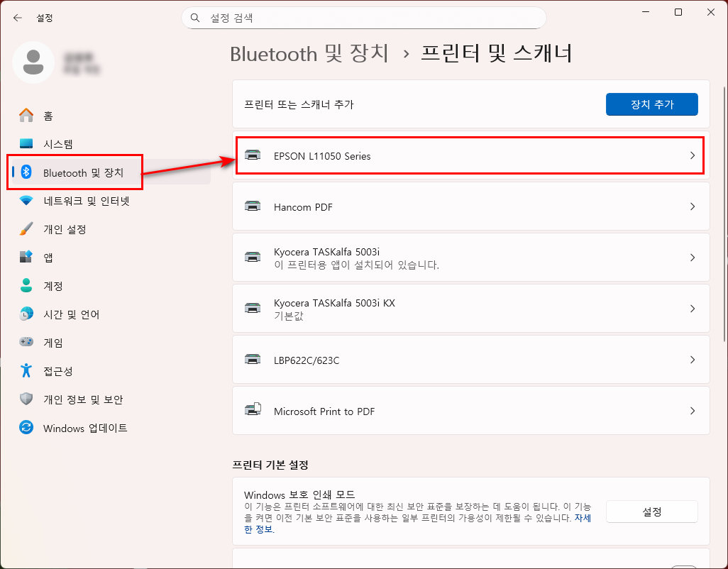This screenshot has height=569, width=728.
Task: Open 네트워크 및 인터넷 section
Action: point(111,201)
